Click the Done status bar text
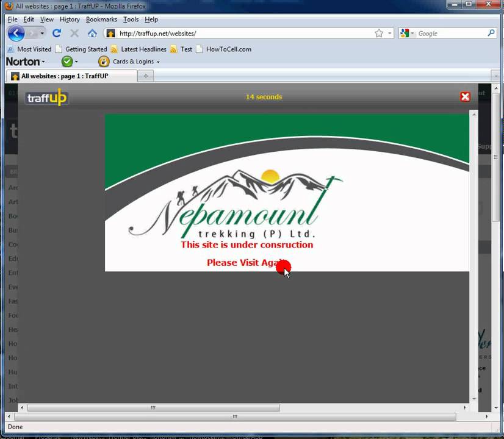Image resolution: width=504 pixels, height=439 pixels. pyautogui.click(x=15, y=427)
